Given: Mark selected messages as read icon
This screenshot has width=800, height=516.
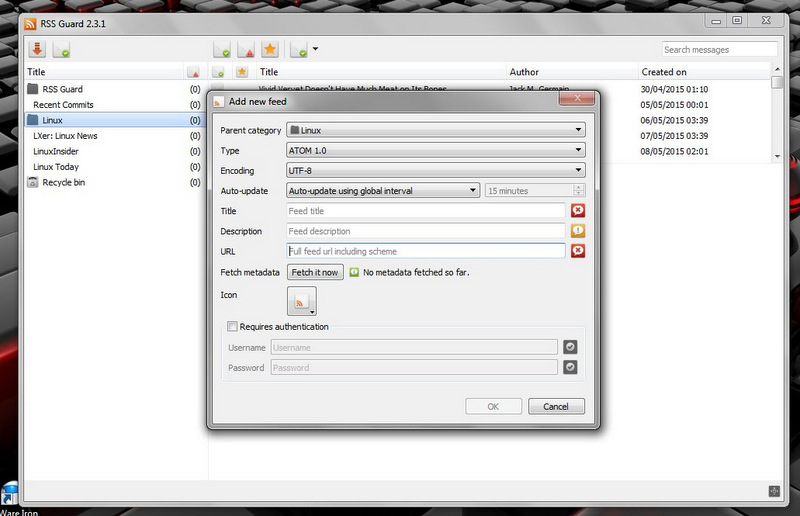Looking at the screenshot, I should (x=222, y=50).
